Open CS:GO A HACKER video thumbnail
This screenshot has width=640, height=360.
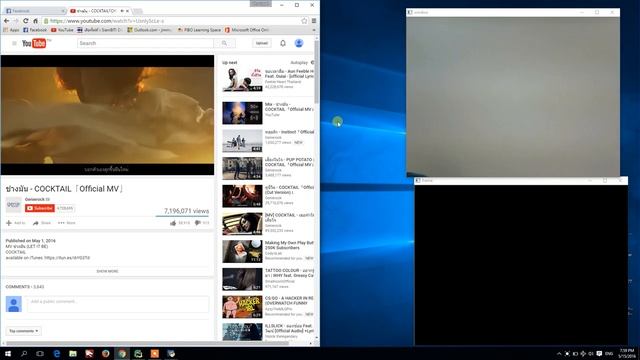click(x=242, y=307)
